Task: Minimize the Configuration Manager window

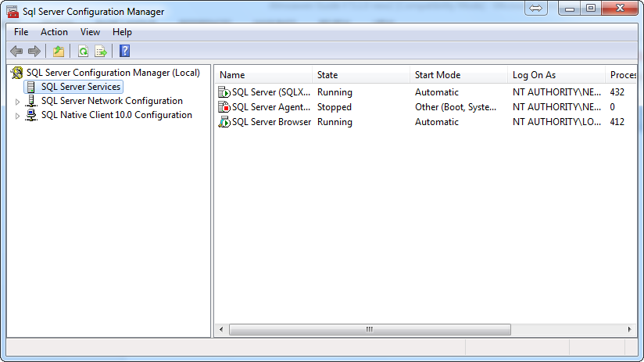Action: (x=569, y=9)
